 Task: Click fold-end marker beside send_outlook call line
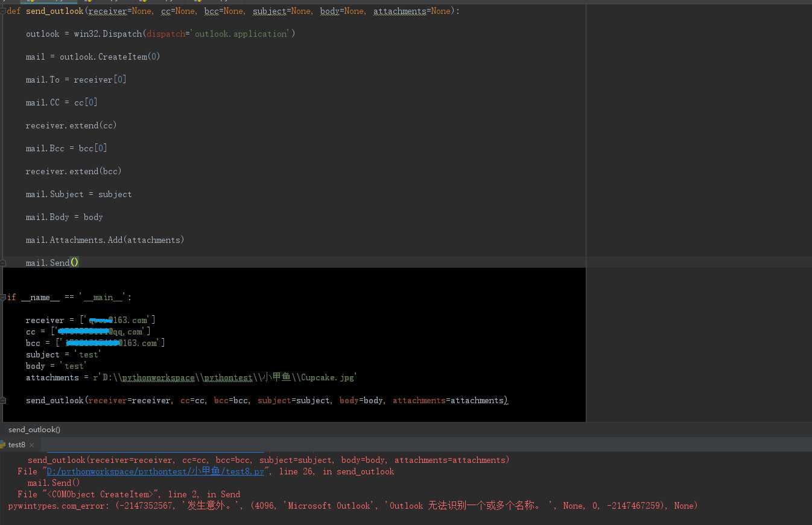coord(3,400)
